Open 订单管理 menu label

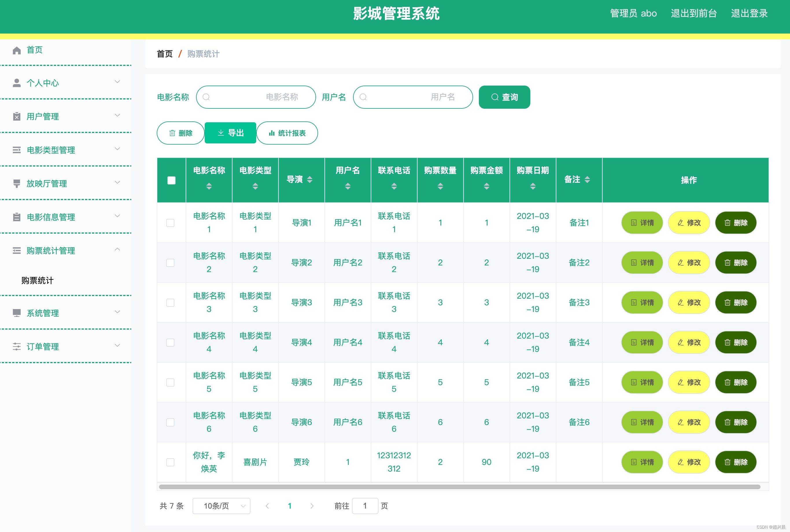pyautogui.click(x=43, y=347)
